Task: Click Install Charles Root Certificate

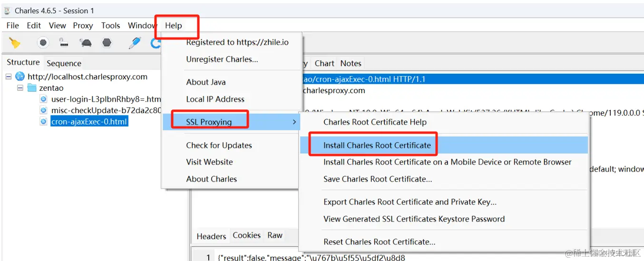Action: [x=444, y=145]
